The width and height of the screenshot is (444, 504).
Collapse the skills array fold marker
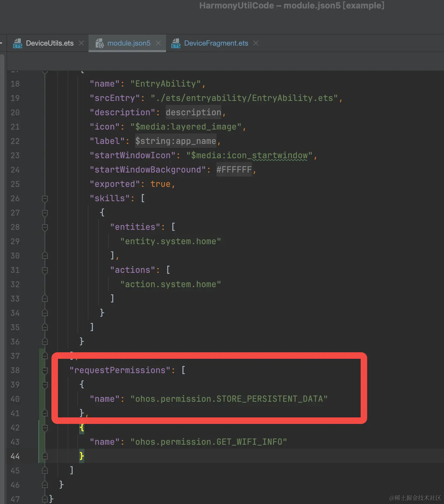click(45, 199)
